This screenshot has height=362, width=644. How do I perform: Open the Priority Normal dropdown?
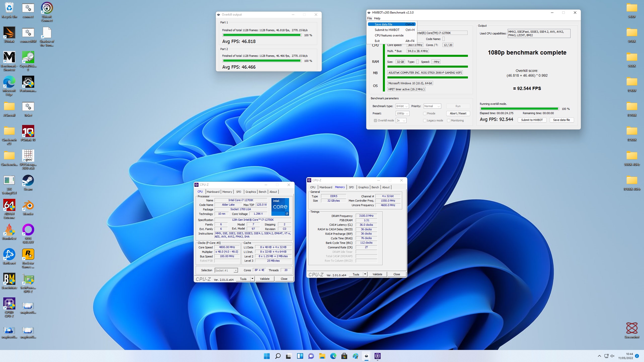pos(432,106)
